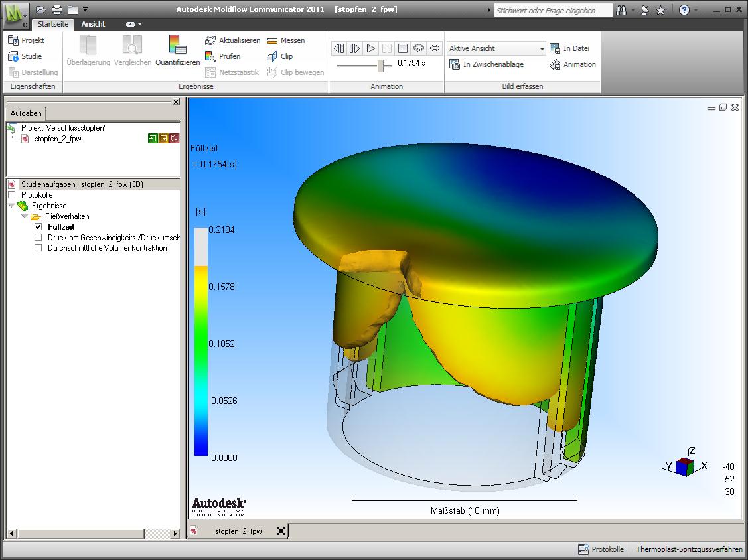This screenshot has height=560, width=748.
Task: Select the Aufgaben panel tab
Action: coord(26,113)
